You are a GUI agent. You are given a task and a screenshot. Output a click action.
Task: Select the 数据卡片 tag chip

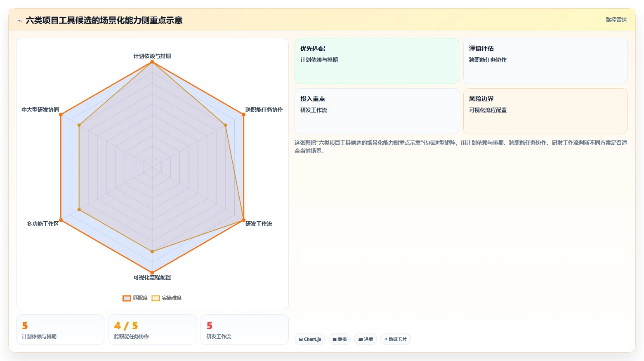click(x=396, y=339)
